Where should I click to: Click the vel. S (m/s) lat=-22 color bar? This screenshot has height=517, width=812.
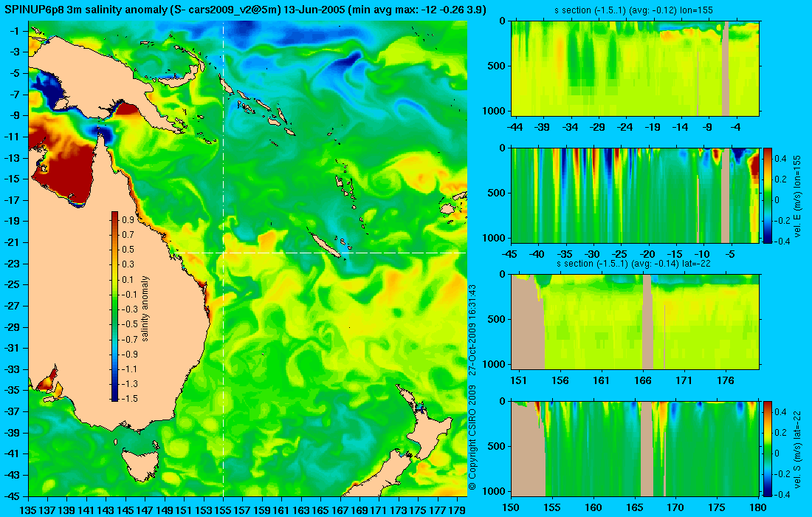coord(768,448)
